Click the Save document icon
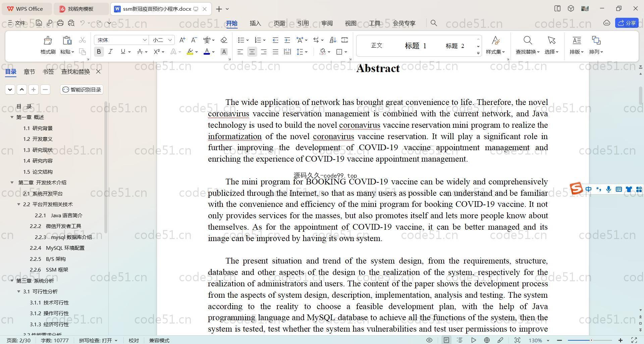The width and height of the screenshot is (644, 344). [x=39, y=23]
